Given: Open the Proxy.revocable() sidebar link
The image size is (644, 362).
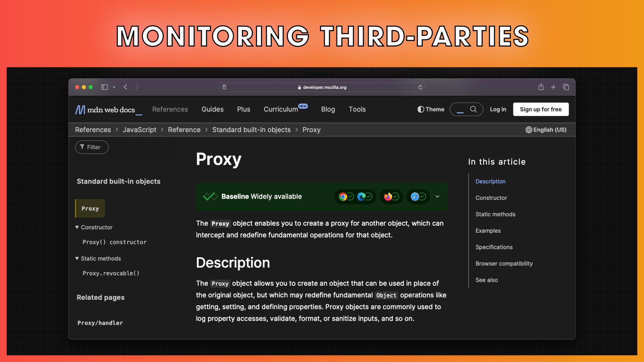Looking at the screenshot, I should [x=111, y=273].
